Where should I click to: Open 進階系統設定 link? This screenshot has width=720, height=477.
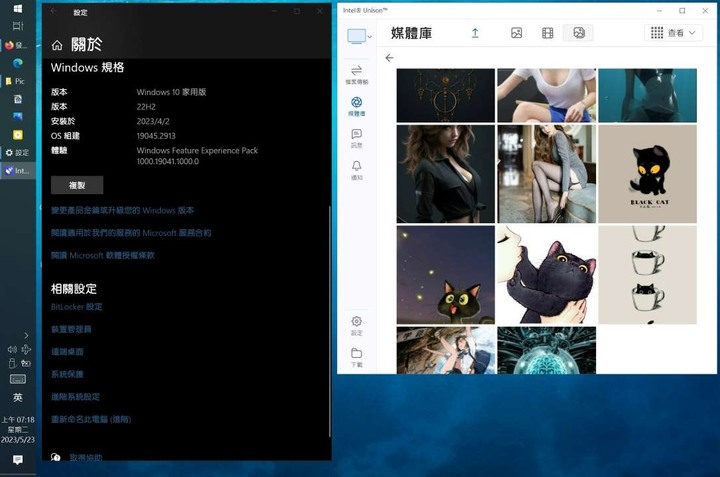point(75,397)
